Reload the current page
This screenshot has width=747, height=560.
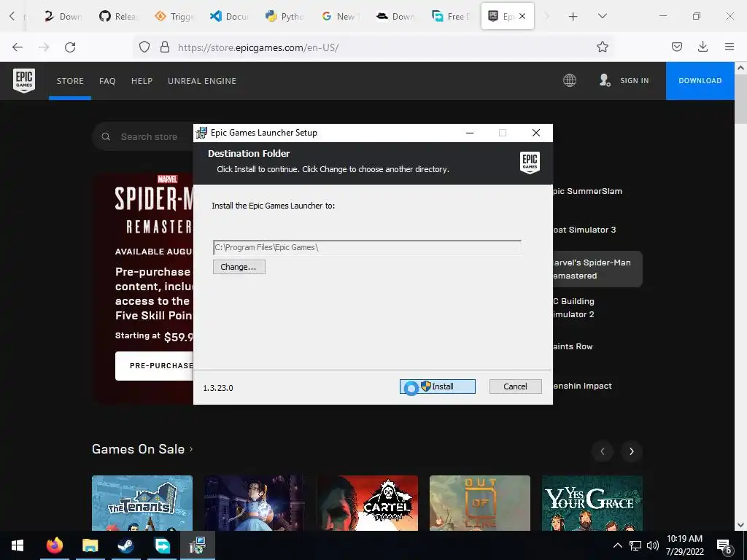(70, 47)
